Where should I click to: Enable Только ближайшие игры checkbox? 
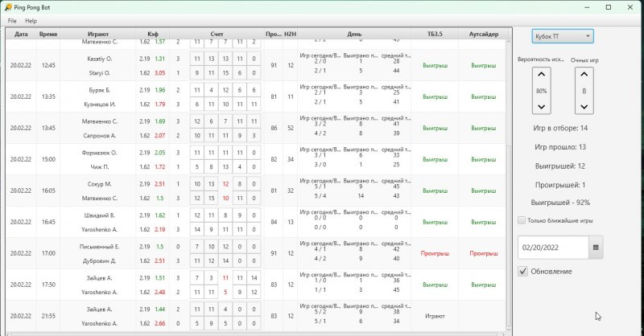(x=522, y=220)
